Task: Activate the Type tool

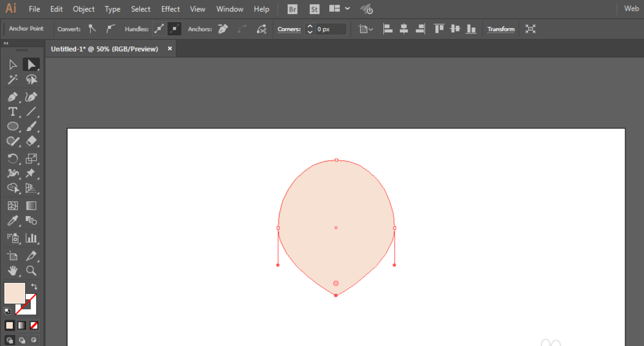Action: pos(13,112)
